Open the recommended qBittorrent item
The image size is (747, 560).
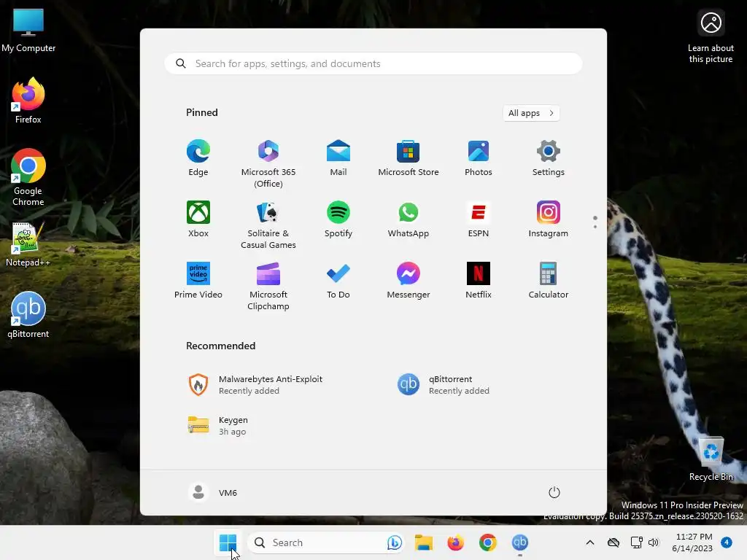444,385
